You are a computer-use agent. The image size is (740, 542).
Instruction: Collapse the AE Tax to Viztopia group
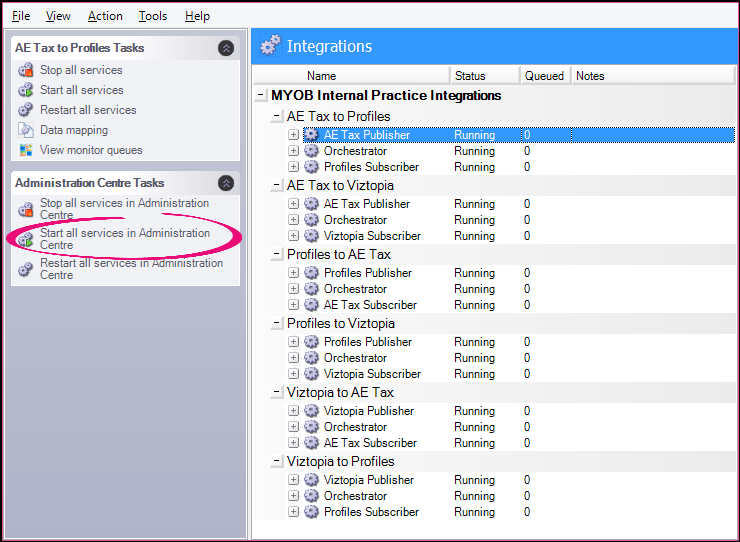[277, 186]
